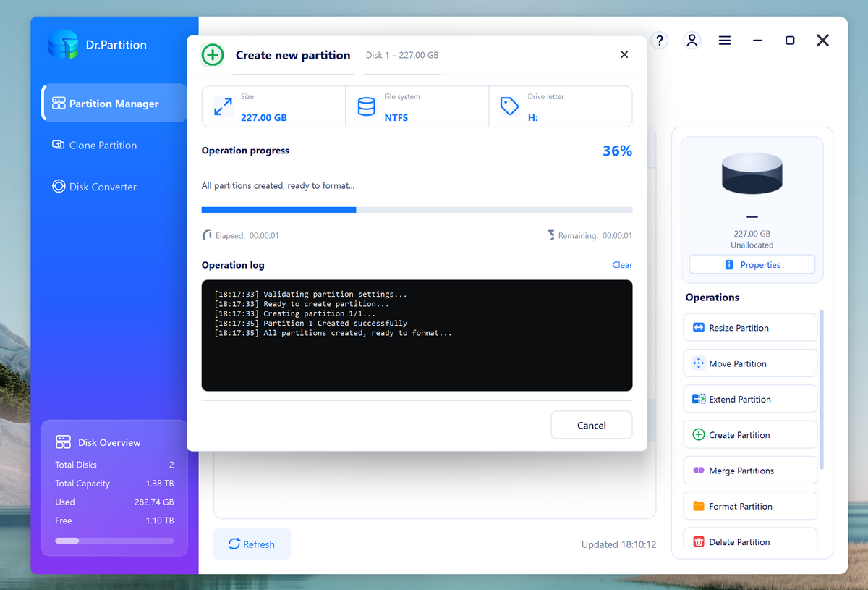Open the Partition Manager section

115,104
